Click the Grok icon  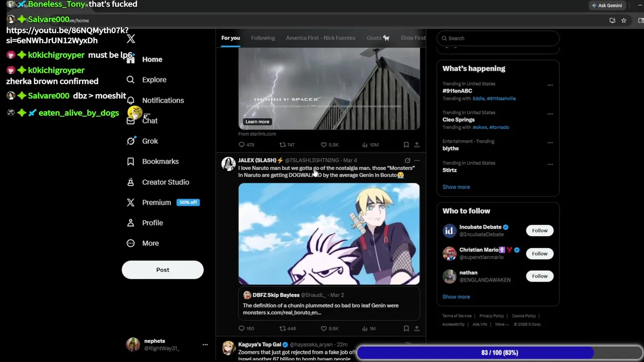point(130,141)
